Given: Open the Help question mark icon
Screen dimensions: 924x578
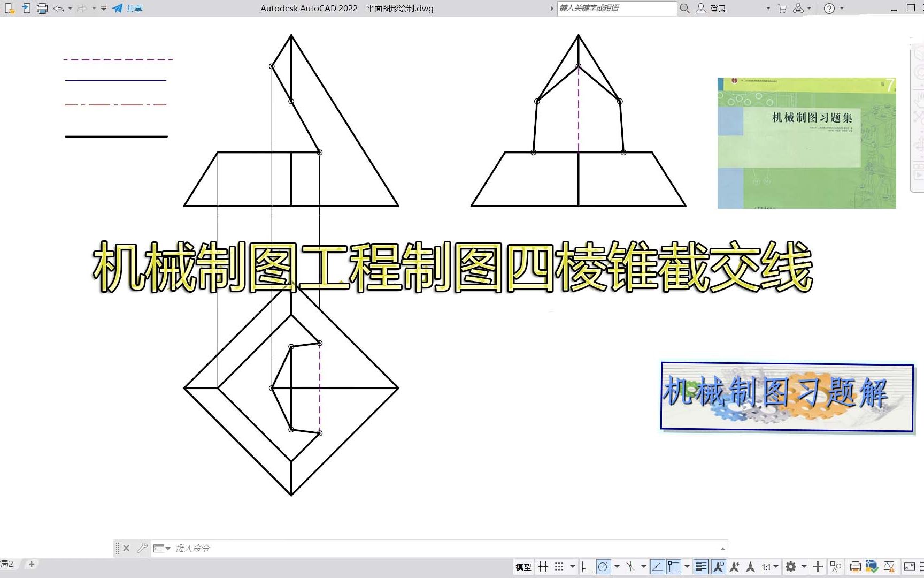Looking at the screenshot, I should click(x=829, y=9).
